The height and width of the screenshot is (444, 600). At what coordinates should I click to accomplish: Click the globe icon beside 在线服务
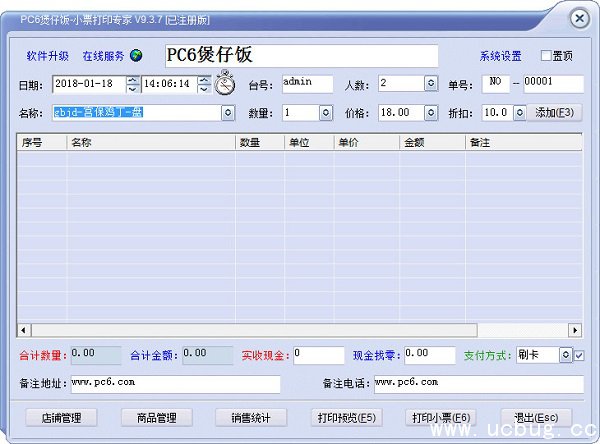[136, 56]
